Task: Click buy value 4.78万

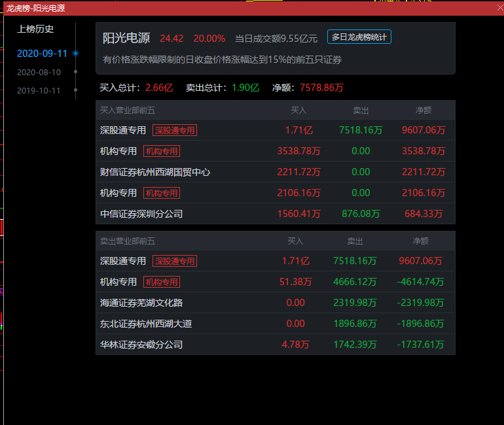Action: 295,345
